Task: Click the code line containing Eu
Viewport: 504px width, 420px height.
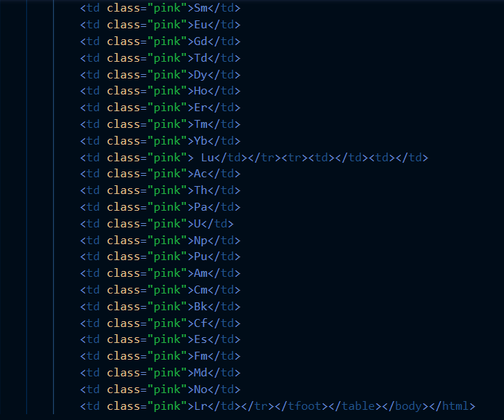Action: pyautogui.click(x=160, y=25)
